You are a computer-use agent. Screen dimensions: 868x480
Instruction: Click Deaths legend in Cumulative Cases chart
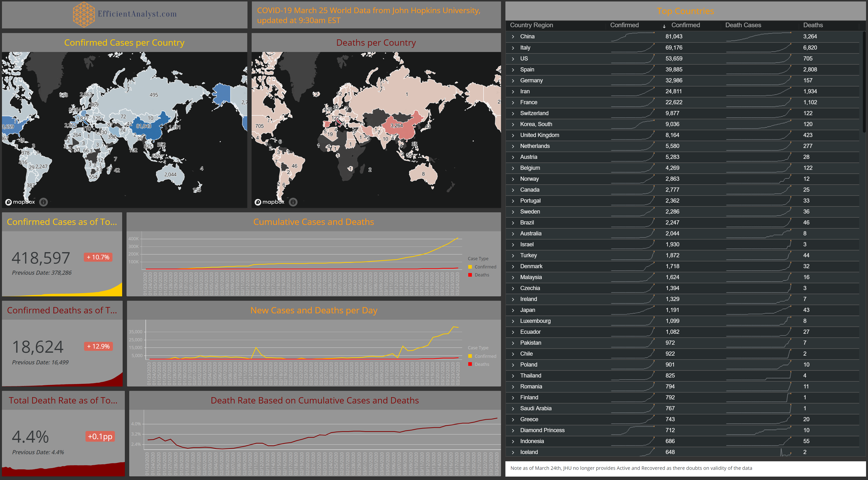482,275
